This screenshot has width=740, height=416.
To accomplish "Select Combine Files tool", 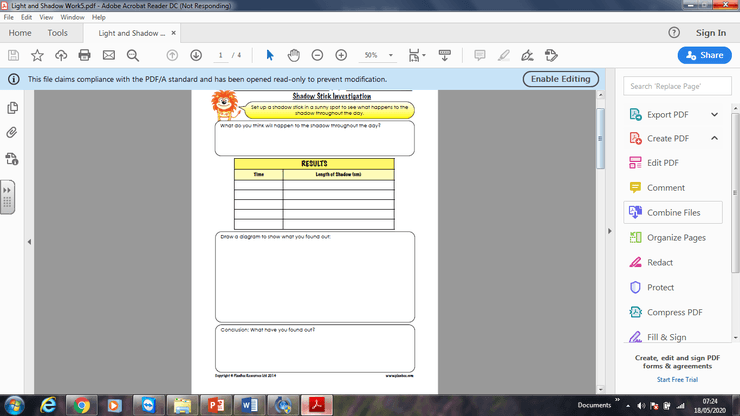I will (x=673, y=212).
